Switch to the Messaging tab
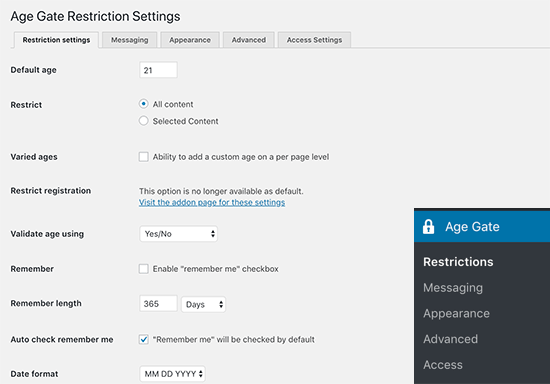The image size is (550, 384). point(129,40)
